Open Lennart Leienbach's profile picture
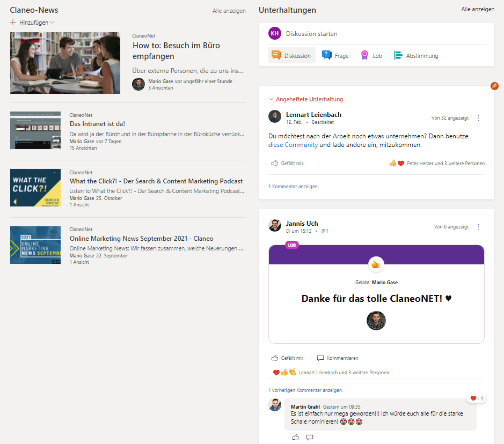 [x=275, y=116]
